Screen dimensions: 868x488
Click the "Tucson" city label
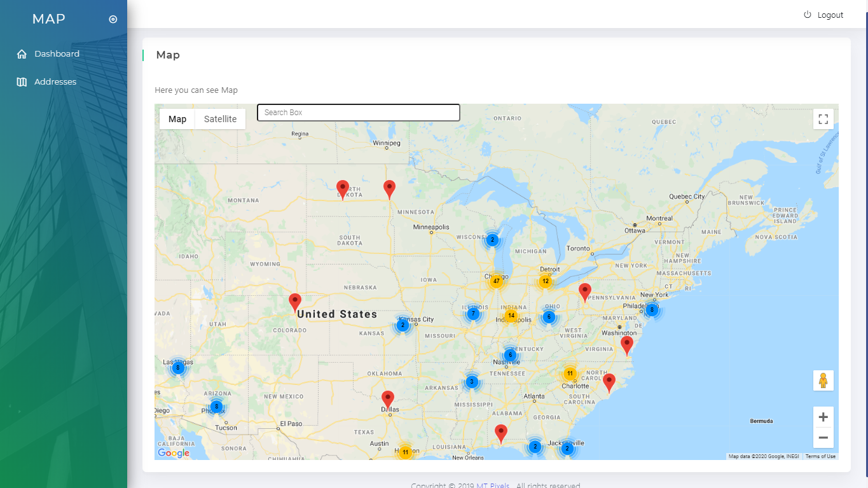[x=226, y=428]
